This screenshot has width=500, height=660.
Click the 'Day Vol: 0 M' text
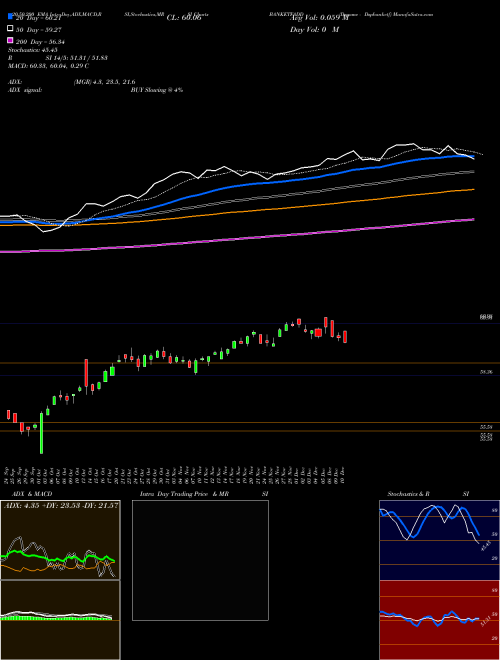click(x=314, y=29)
